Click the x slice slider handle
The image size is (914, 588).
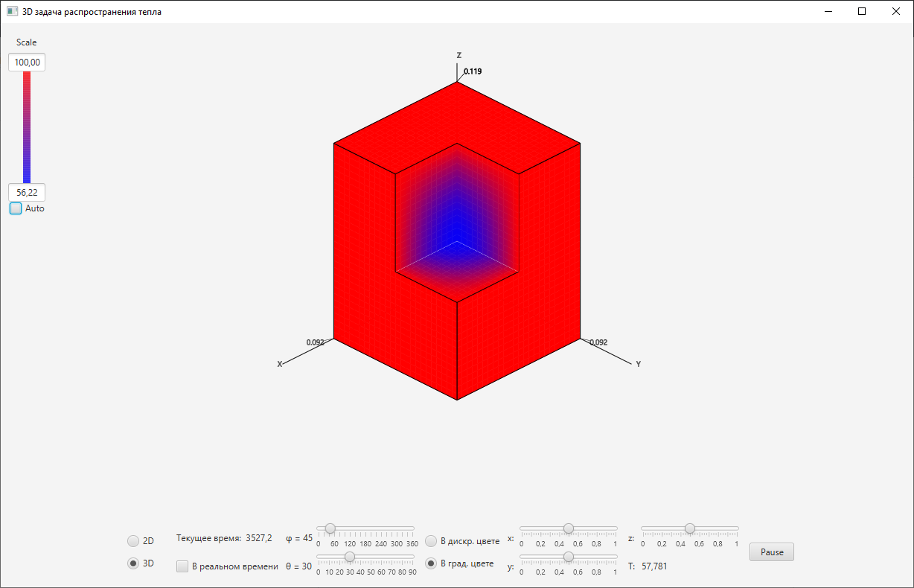pyautogui.click(x=569, y=529)
